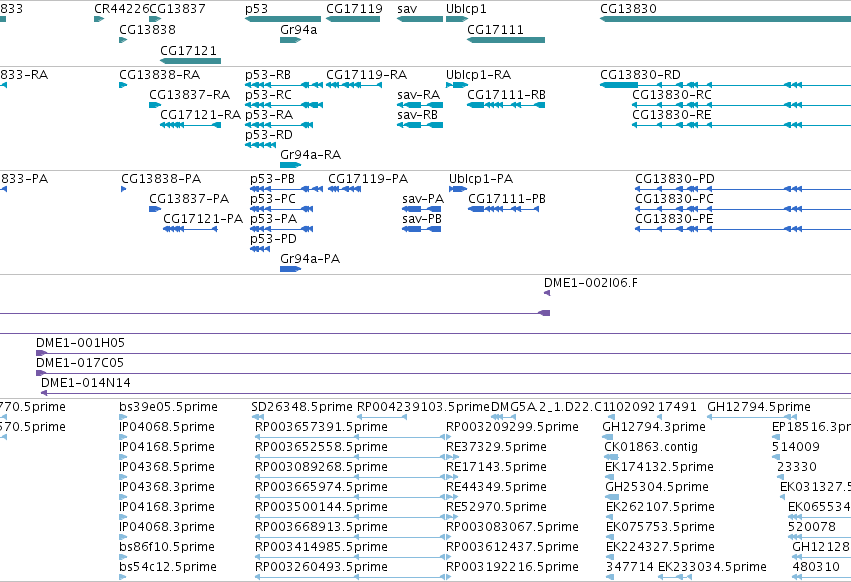Select the CG13830-PE protein label

pyautogui.click(x=674, y=219)
